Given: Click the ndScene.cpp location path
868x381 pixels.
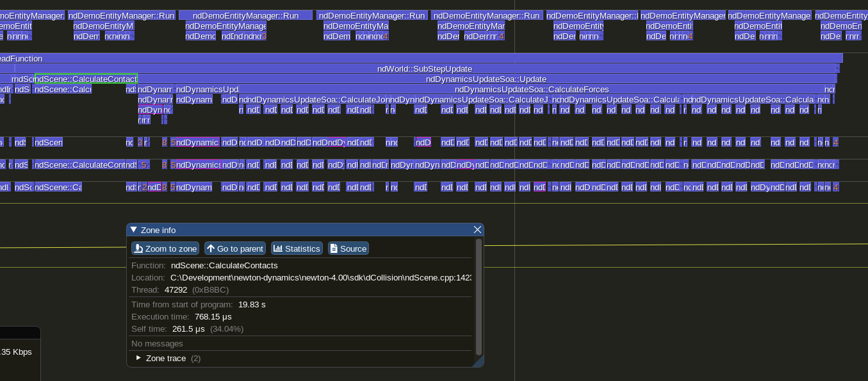Looking at the screenshot, I should tap(320, 278).
